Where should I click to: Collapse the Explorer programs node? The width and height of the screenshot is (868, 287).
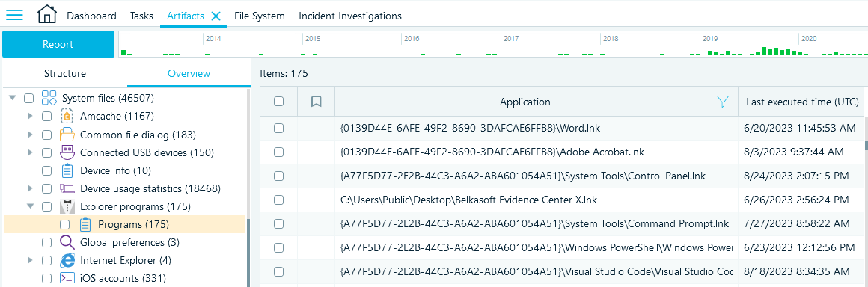click(31, 206)
